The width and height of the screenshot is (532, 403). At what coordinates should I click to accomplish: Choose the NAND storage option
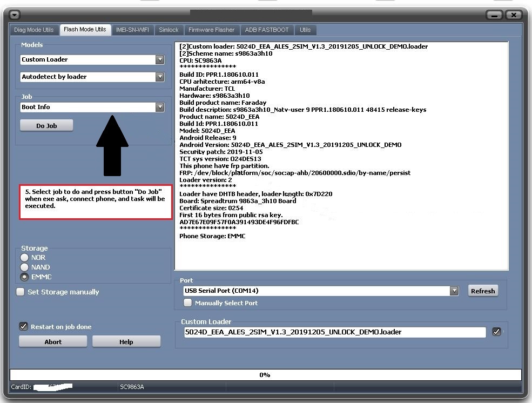click(x=24, y=267)
